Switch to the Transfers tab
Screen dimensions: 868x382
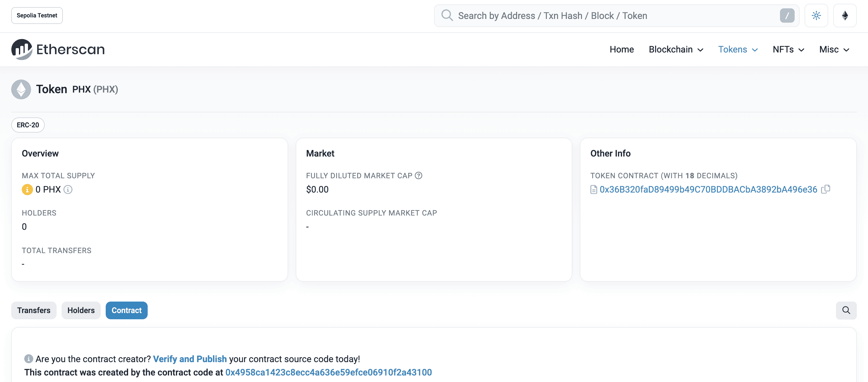[x=34, y=310]
